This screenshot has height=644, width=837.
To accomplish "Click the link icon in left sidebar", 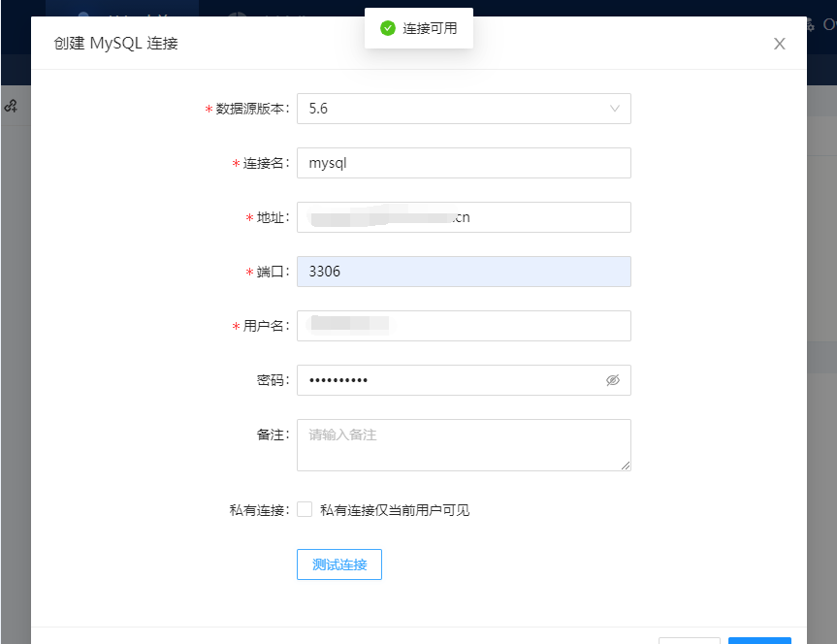I will (x=12, y=107).
